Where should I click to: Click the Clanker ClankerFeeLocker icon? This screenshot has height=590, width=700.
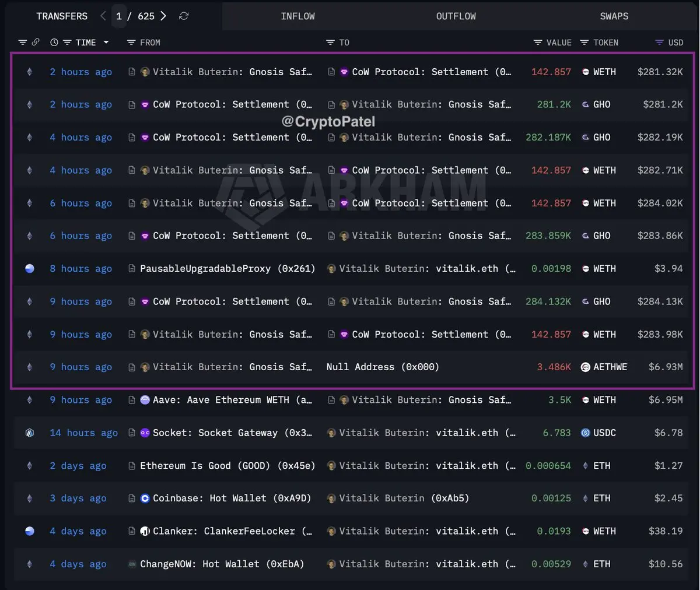click(145, 531)
